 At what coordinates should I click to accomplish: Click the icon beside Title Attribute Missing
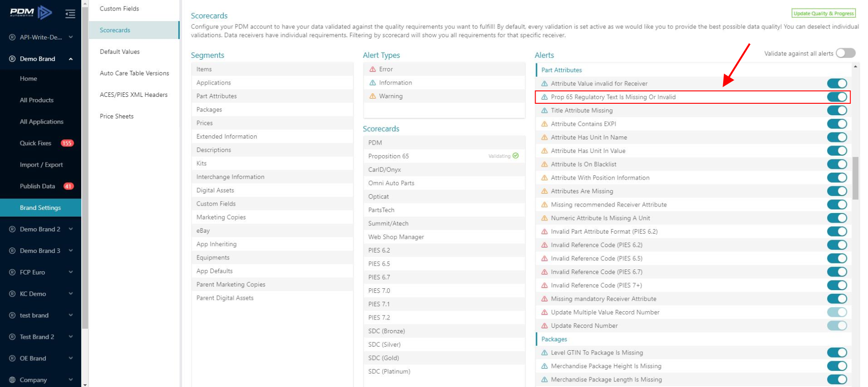coord(545,111)
